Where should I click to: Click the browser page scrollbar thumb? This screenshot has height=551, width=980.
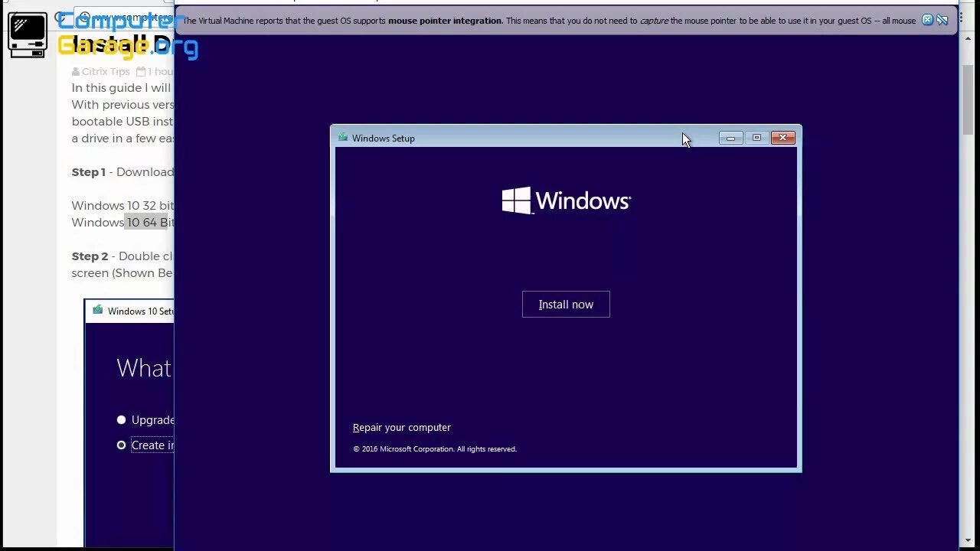[969, 100]
